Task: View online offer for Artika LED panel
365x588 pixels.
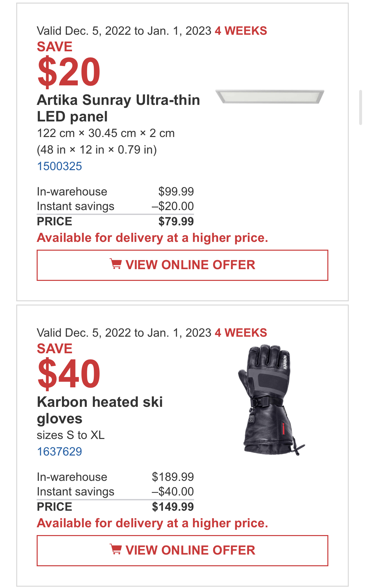Action: coord(182,265)
